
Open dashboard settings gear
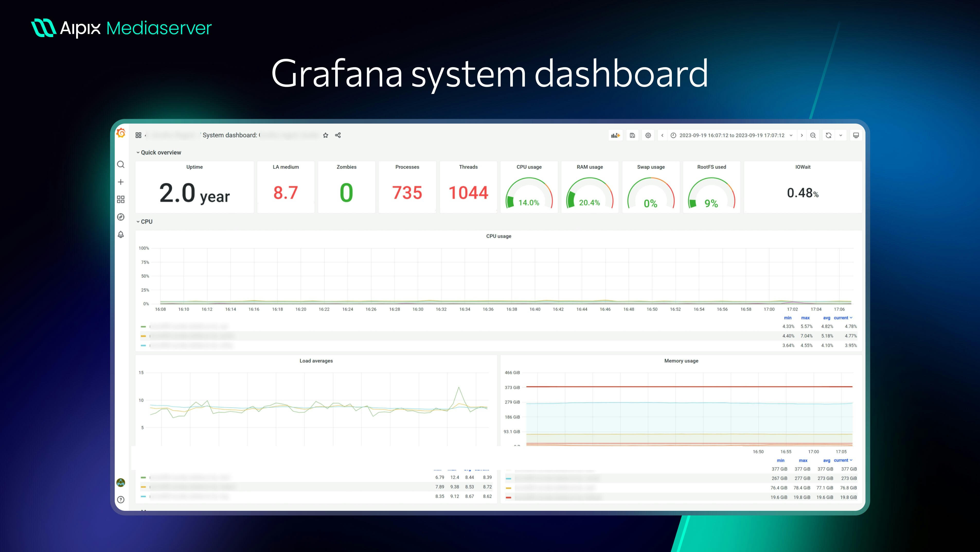[x=648, y=135]
